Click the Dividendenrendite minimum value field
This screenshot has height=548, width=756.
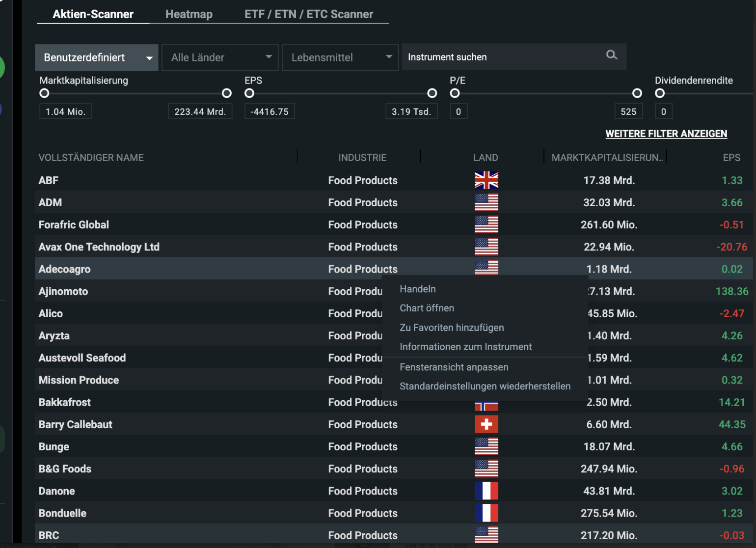(664, 111)
